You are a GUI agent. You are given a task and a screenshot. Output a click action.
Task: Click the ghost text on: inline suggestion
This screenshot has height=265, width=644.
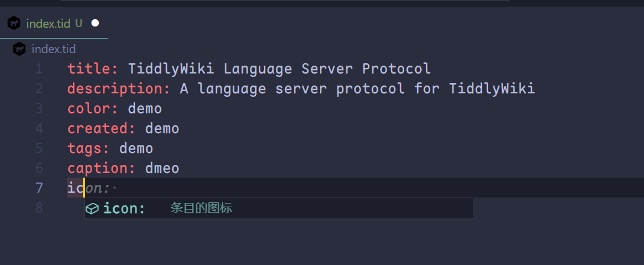[98, 189]
